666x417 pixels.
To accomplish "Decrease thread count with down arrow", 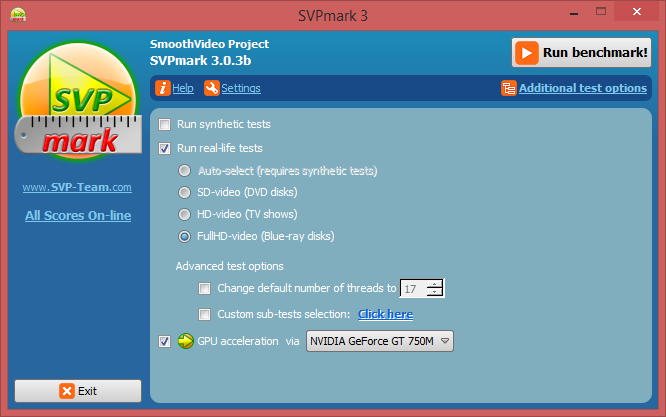I will (435, 293).
